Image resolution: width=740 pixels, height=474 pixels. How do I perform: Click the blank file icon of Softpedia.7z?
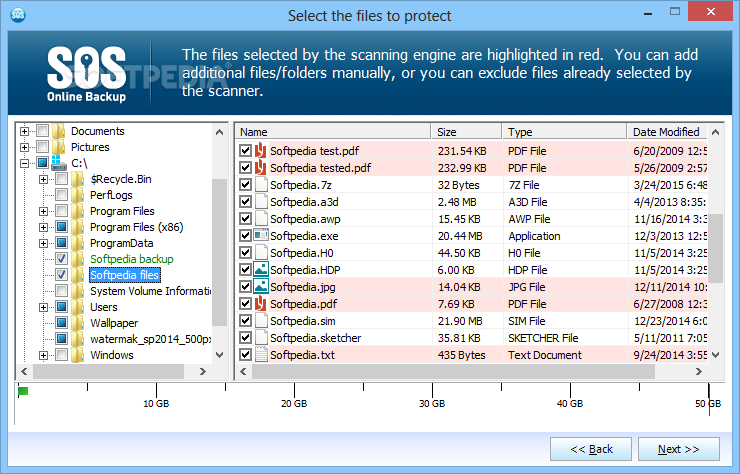pyautogui.click(x=261, y=185)
